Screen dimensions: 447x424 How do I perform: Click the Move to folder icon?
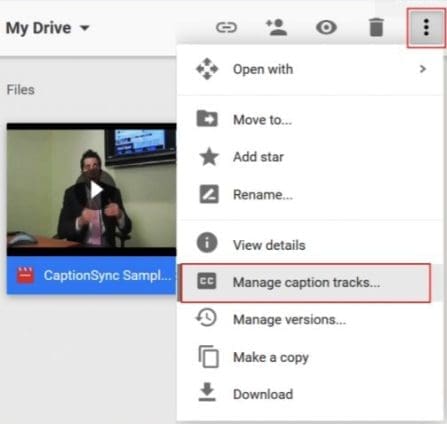207,118
